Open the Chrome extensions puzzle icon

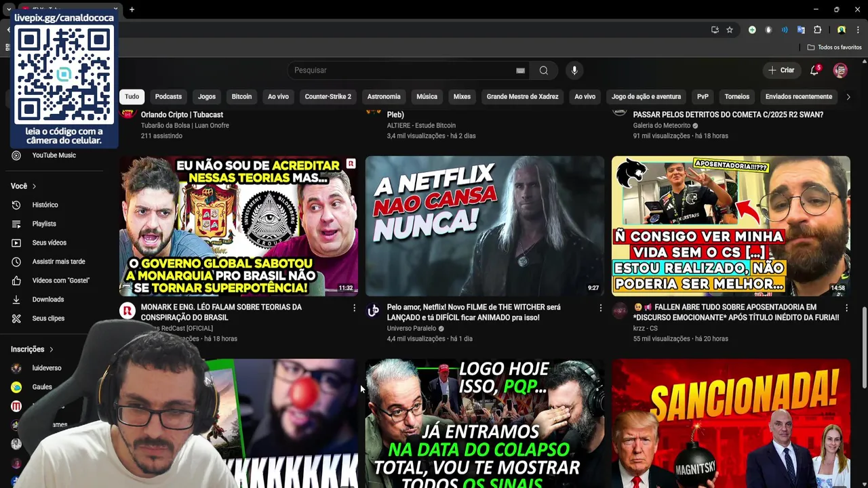817,30
